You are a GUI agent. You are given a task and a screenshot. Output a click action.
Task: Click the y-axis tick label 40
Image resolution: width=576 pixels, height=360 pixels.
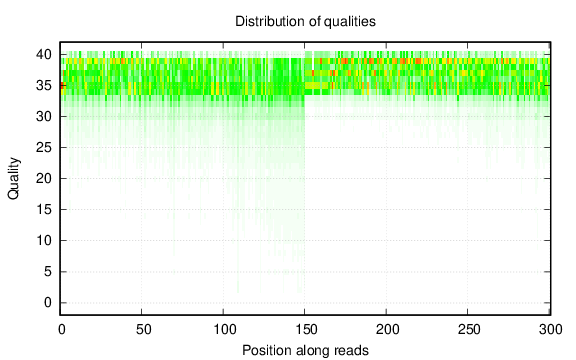pos(44,55)
